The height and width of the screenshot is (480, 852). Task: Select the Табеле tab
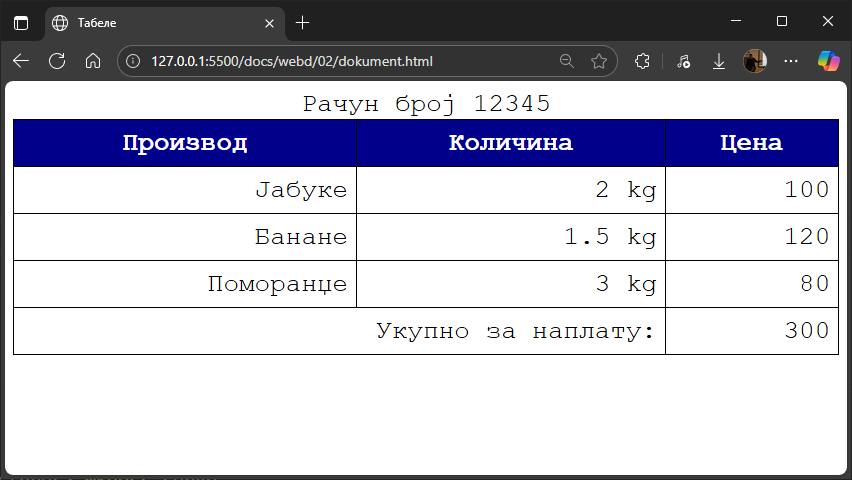pos(150,22)
